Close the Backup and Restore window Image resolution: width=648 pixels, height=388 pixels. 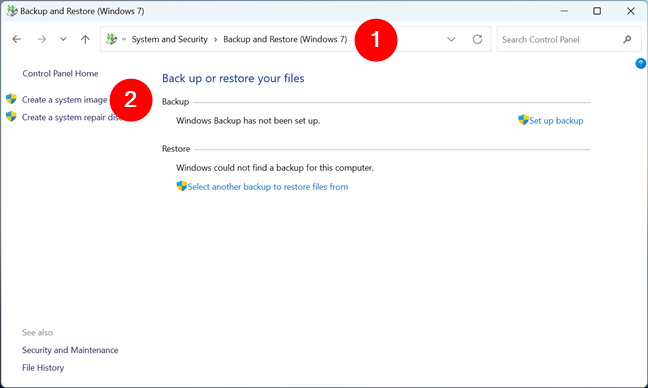tap(631, 11)
